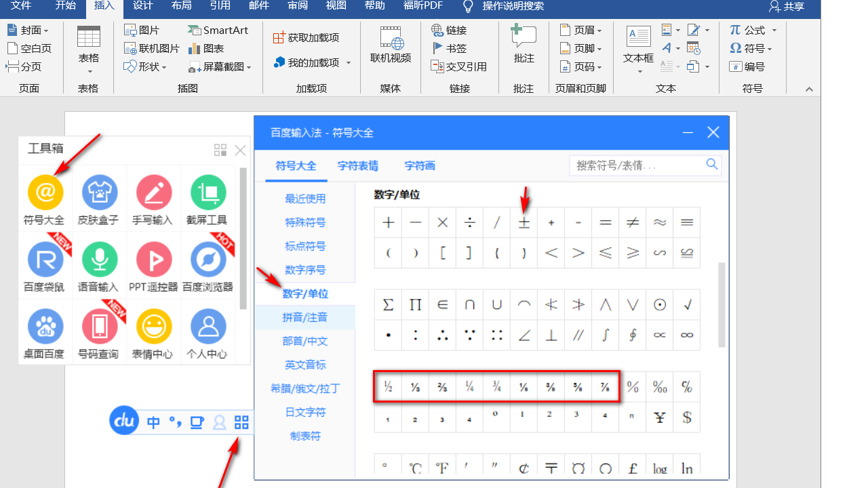Collapse the ribbon with the chevron
868x488 pixels.
coord(809,89)
